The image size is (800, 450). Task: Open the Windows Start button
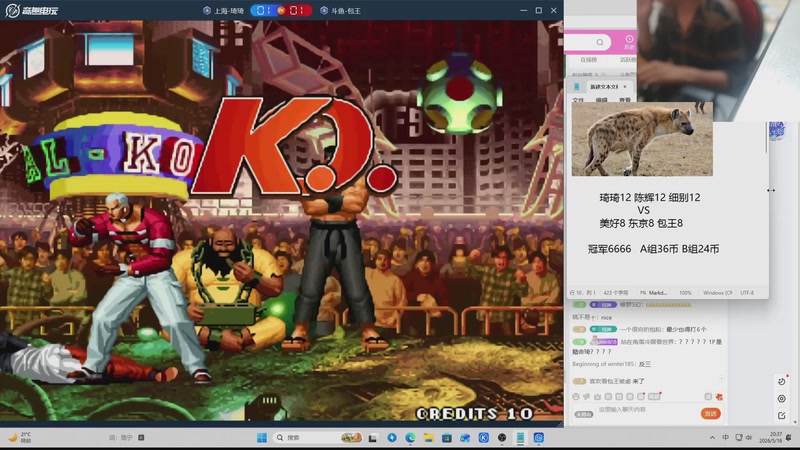coord(262,438)
